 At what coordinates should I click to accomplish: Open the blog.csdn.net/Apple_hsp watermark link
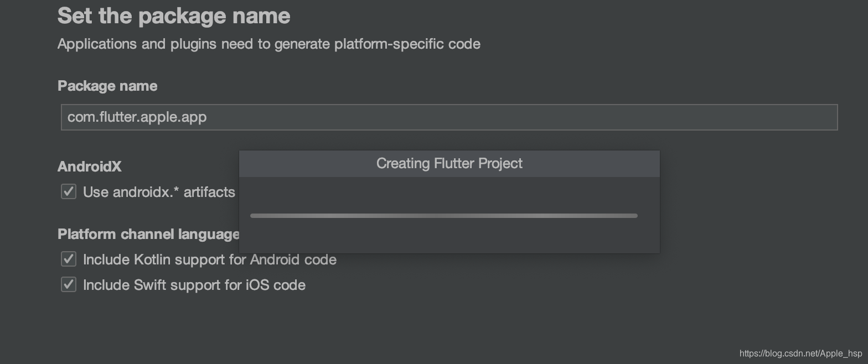[800, 353]
